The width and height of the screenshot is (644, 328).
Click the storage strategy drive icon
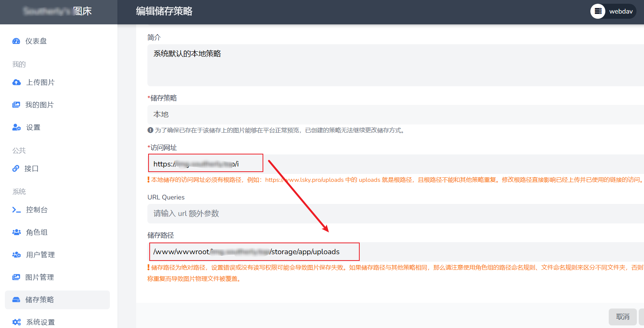tap(16, 300)
